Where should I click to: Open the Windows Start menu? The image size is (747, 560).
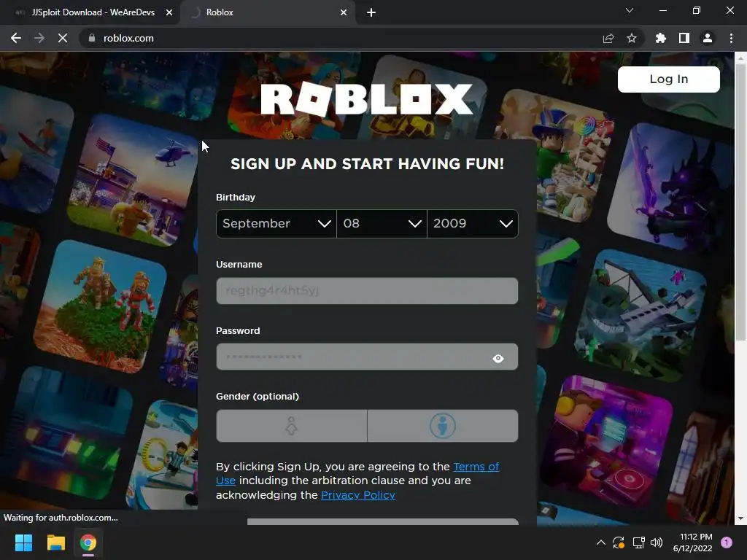coord(23,542)
